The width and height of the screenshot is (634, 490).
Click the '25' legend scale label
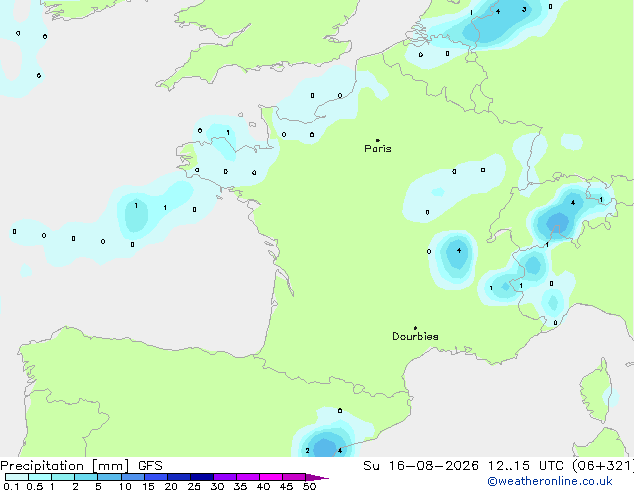(194, 486)
